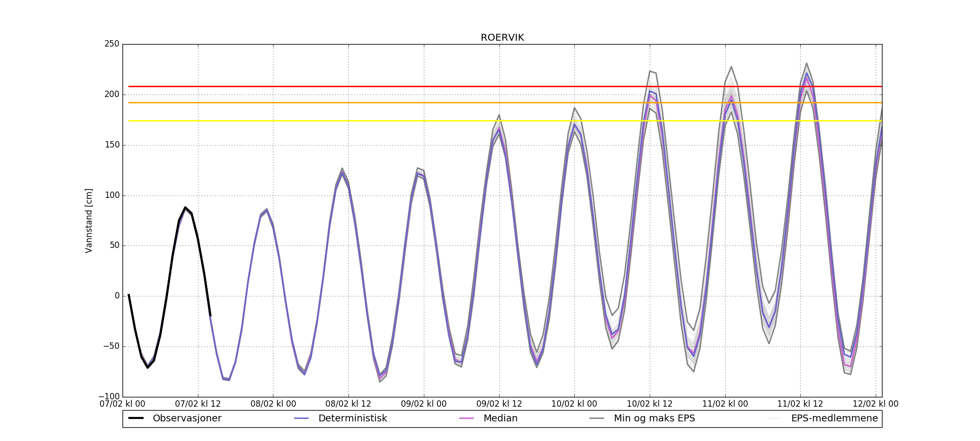
Task: Click the Deterministisk blue line legend swatch
Action: [301, 418]
